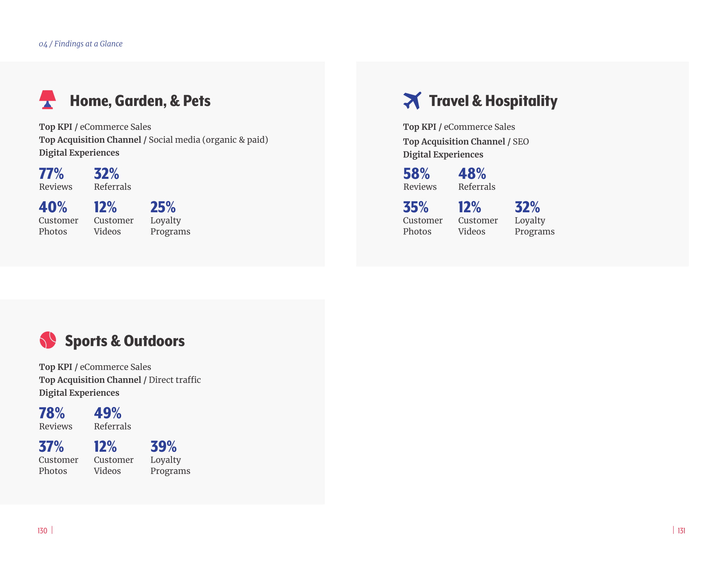Select the Home, Garden, & Pets heading

click(x=140, y=101)
